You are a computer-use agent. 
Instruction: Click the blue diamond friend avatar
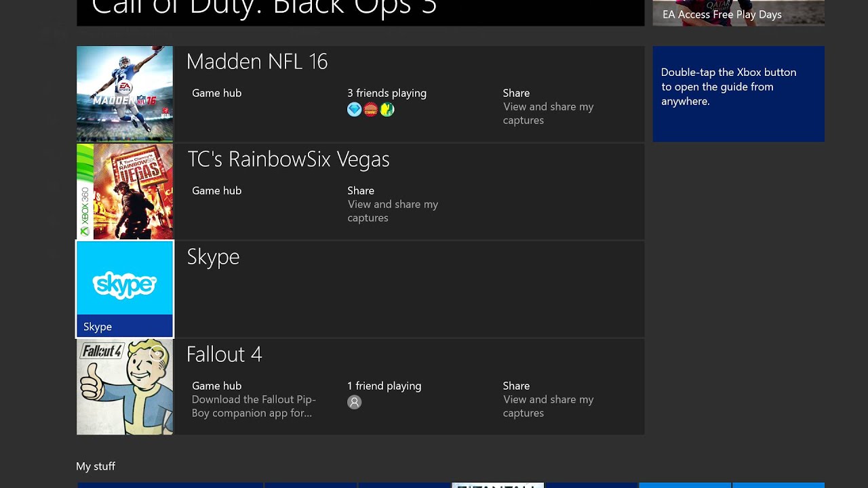[354, 110]
